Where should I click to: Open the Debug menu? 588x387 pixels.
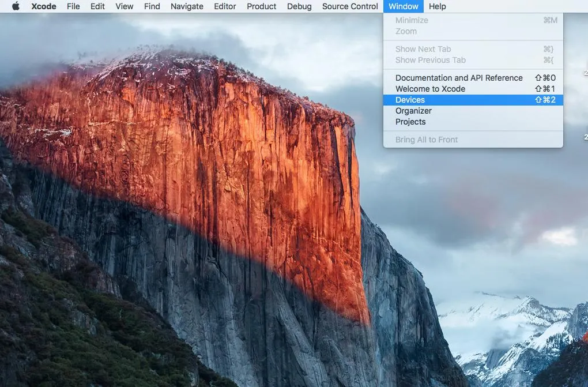coord(299,6)
